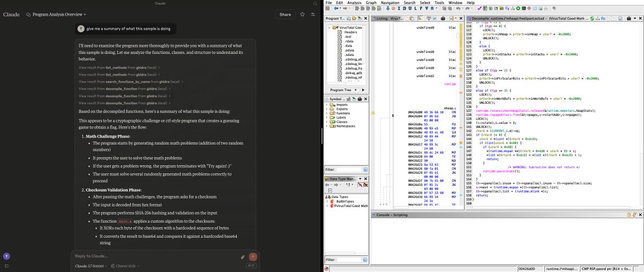Open the Graph menu in Ghidra
The height and width of the screenshot is (272, 644).
click(x=371, y=3)
